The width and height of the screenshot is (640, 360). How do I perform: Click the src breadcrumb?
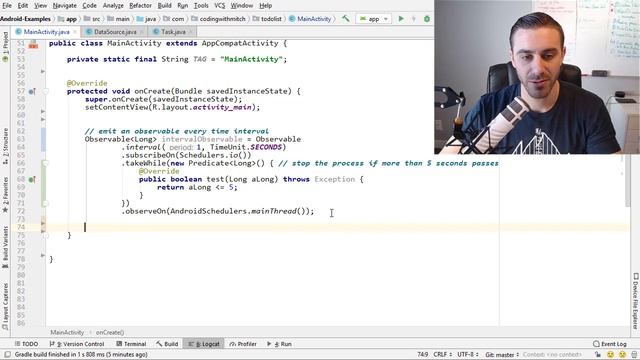tap(92, 19)
